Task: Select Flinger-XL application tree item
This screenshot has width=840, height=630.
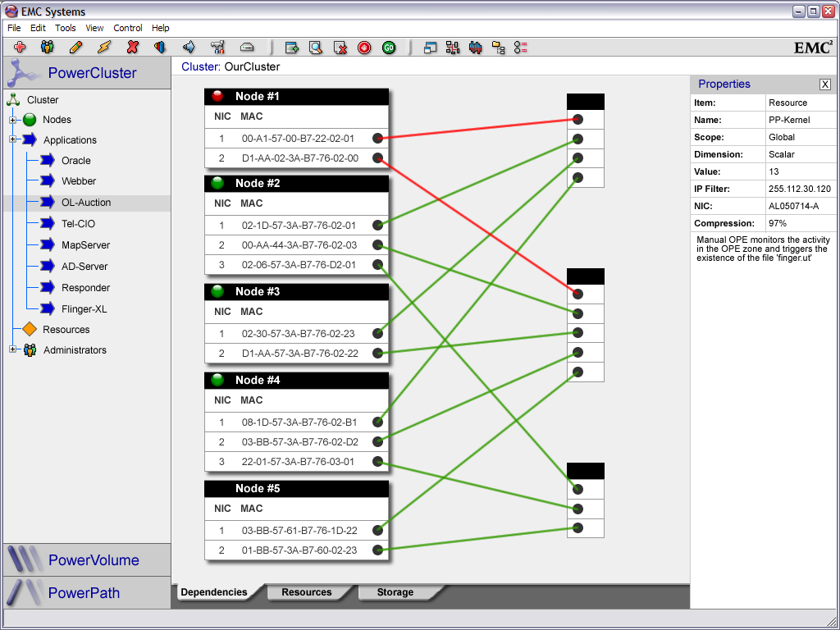Action: (x=84, y=309)
